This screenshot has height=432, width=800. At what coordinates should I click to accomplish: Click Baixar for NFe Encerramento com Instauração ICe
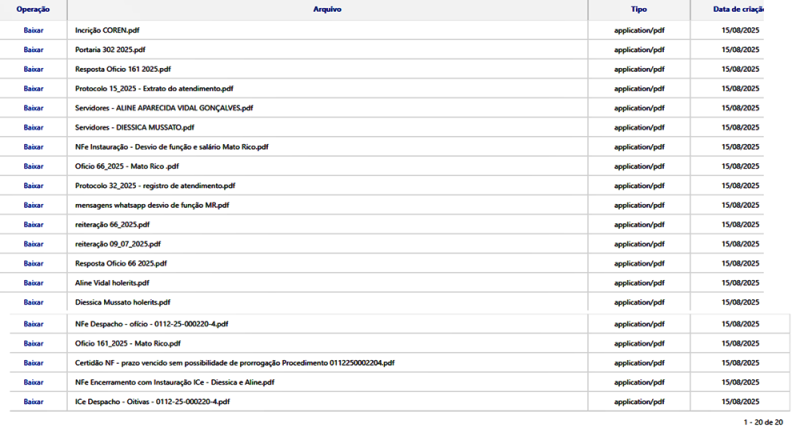33,382
